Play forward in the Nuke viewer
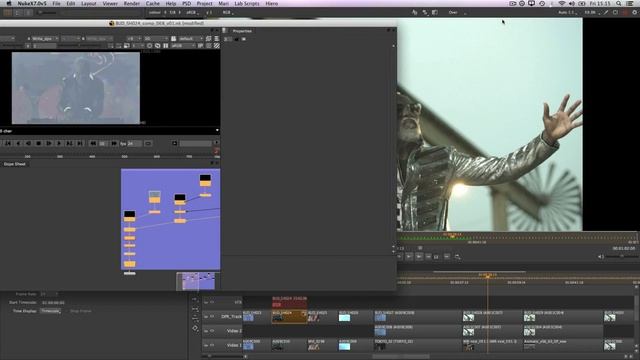This screenshot has width=640, height=360. (59, 143)
